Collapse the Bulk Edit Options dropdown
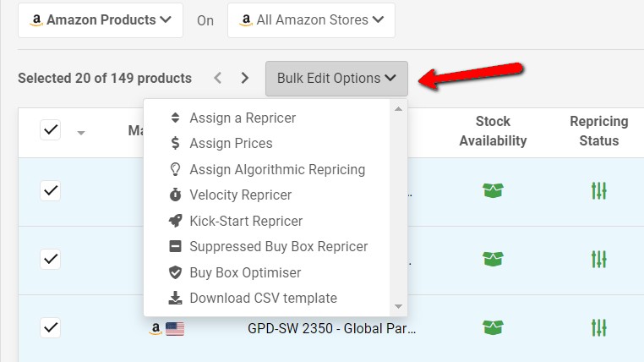This screenshot has height=362, width=644. tap(336, 79)
